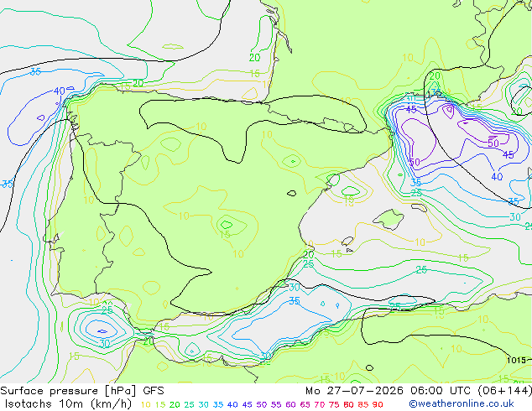This screenshot has height=411, width=532.
Task: Click the yellow 10 value in legend row
Action: [145, 404]
